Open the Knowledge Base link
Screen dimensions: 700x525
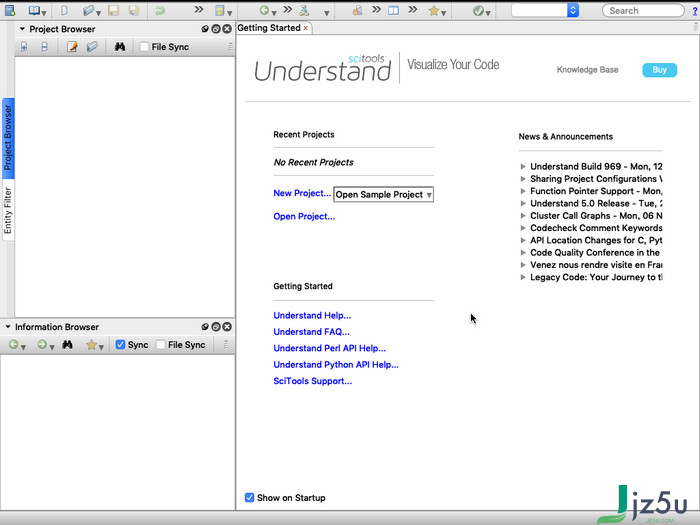point(588,70)
